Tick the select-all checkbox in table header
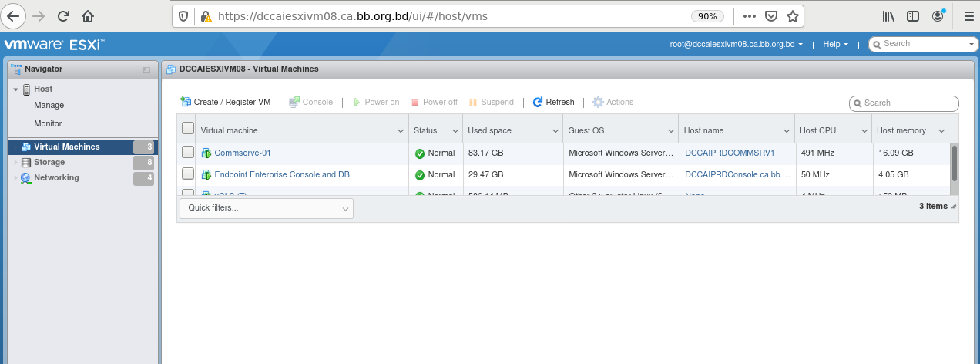 pos(188,129)
